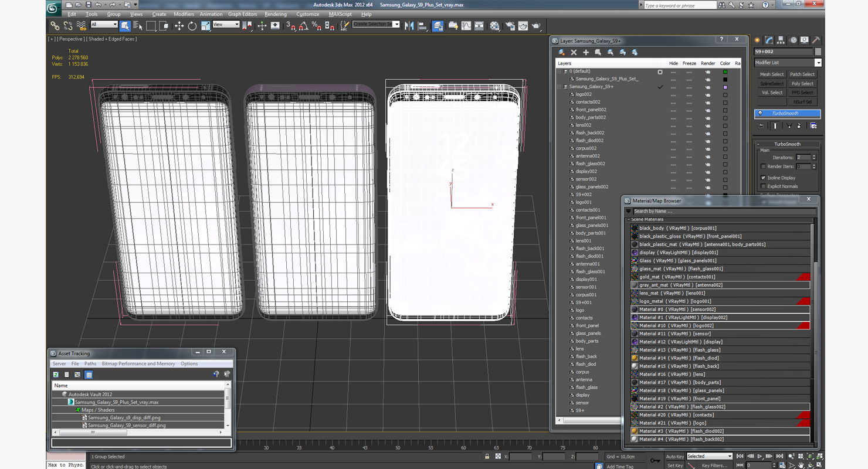Image resolution: width=868 pixels, height=469 pixels.
Task: Choose the Select and Move tool
Action: point(179,26)
